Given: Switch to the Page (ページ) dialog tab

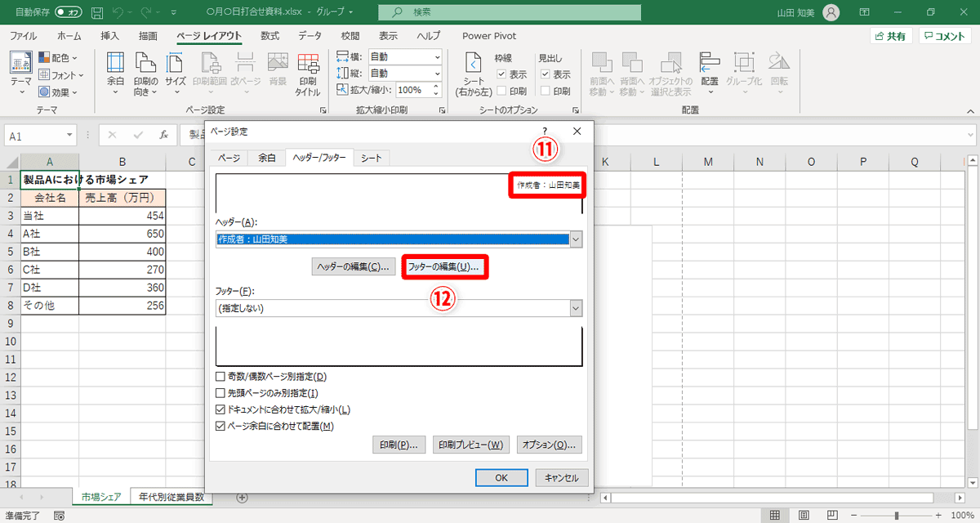Looking at the screenshot, I should [x=229, y=158].
